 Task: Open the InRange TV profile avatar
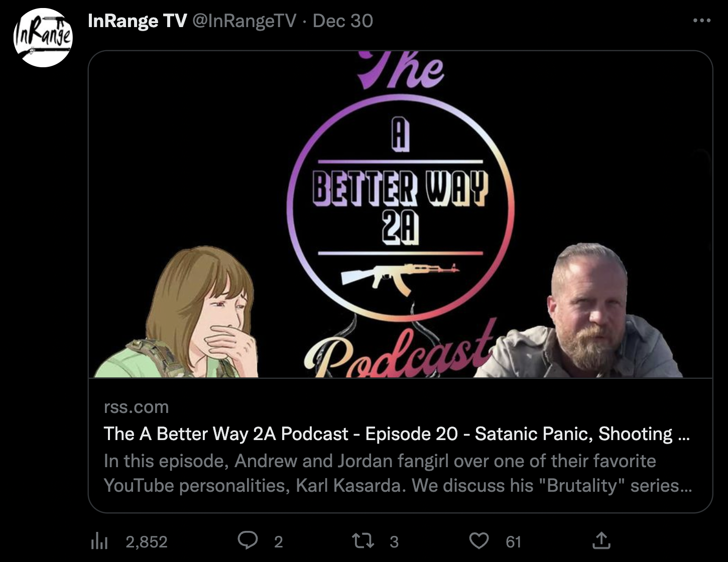point(43,38)
